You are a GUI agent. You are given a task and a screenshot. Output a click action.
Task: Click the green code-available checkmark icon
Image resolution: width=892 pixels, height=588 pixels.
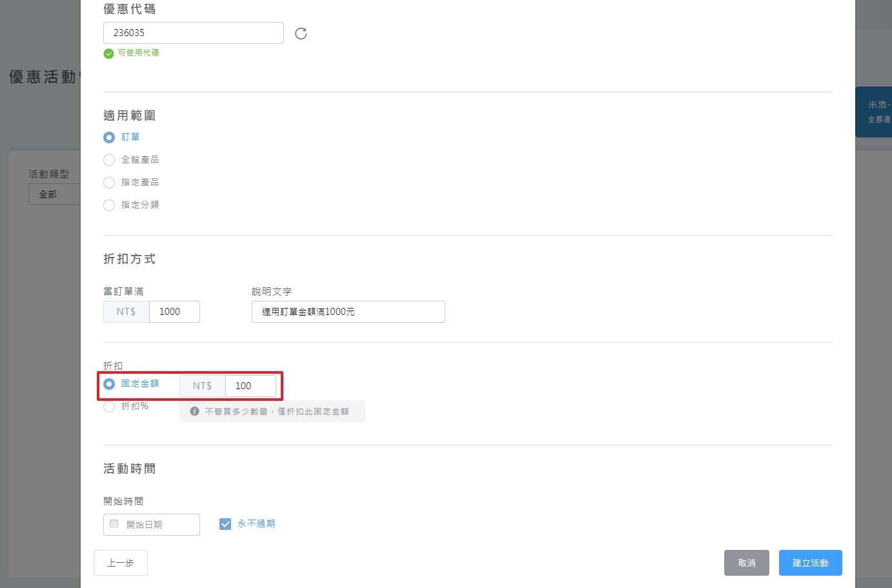pyautogui.click(x=108, y=54)
